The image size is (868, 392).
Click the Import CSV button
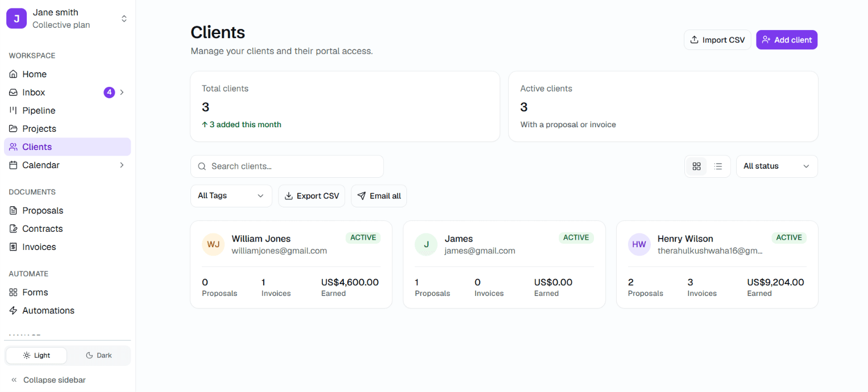[x=717, y=40]
